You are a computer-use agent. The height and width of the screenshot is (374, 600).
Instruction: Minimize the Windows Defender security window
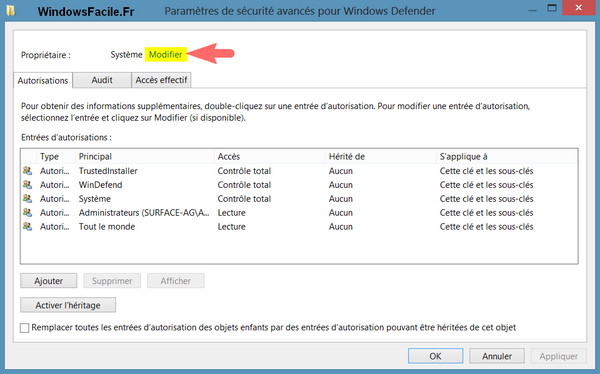pos(532,10)
